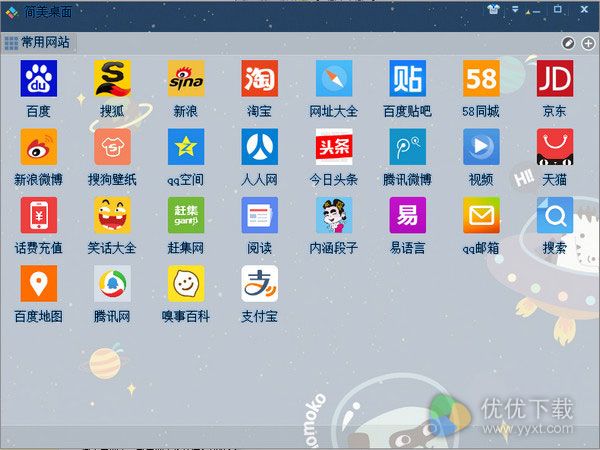This screenshot has width=600, height=450.
Task: Click the 网址大全 compass icon
Action: click(x=334, y=78)
